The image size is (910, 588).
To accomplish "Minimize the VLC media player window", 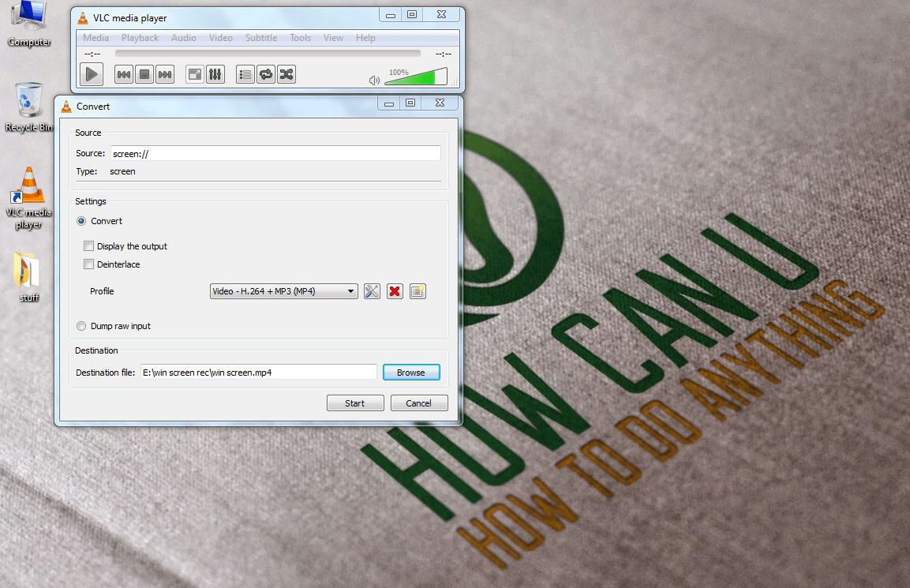I will click(x=391, y=14).
